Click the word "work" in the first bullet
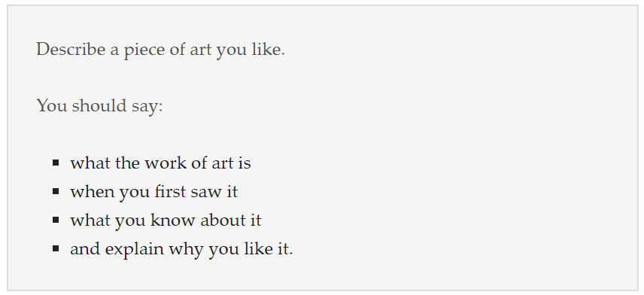The width and height of the screenshot is (644, 295). pyautogui.click(x=166, y=163)
